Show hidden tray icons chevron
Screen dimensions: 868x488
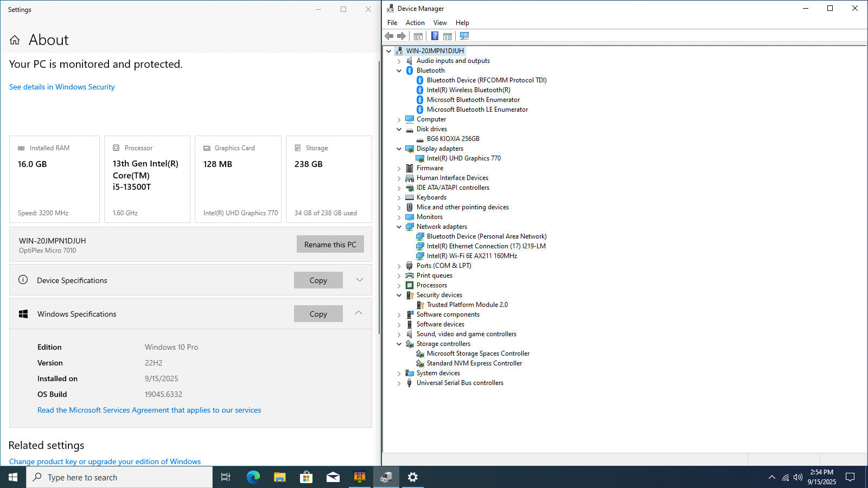pyautogui.click(x=771, y=477)
